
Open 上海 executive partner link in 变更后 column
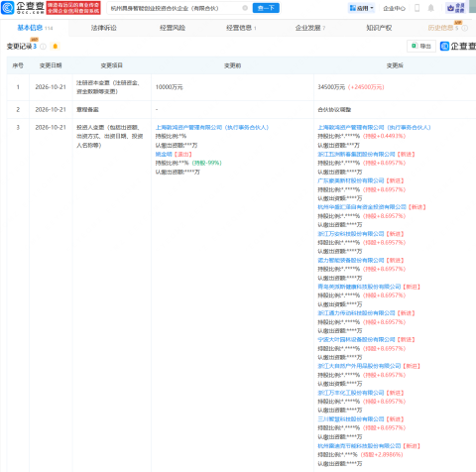(x=374, y=127)
